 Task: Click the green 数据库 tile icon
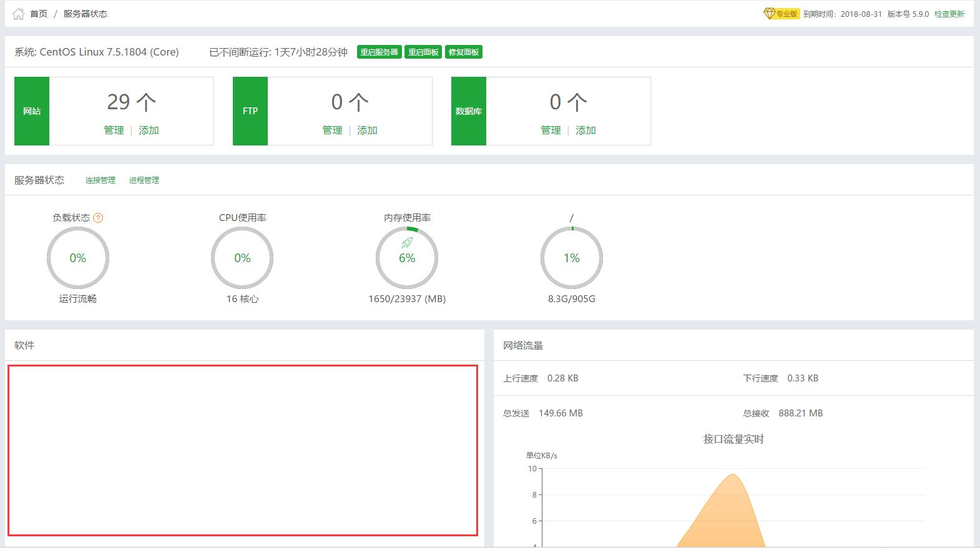coord(468,111)
